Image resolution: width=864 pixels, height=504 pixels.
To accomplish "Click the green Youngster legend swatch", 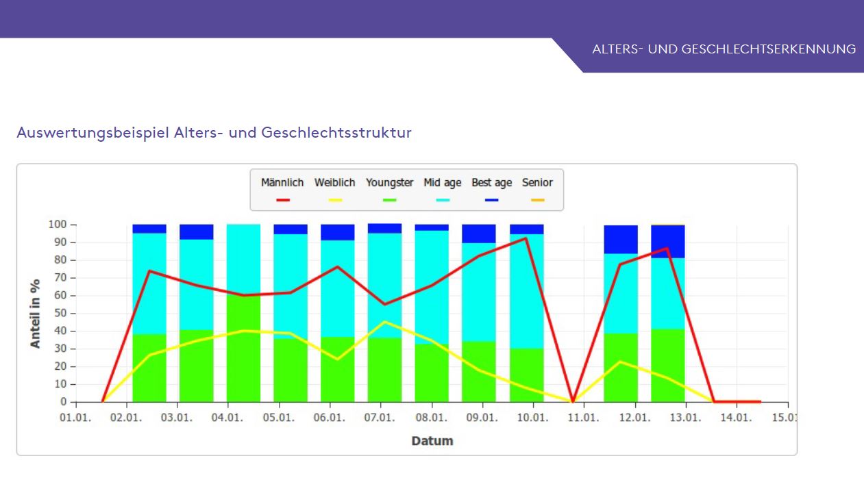I will tap(389, 200).
